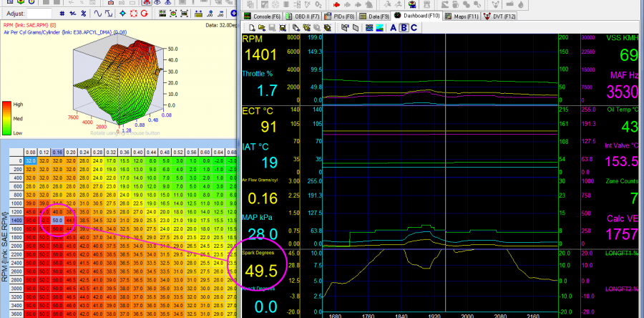Click the IAT °C gauge value 19
Screen dimensions: 644x318
point(270,163)
